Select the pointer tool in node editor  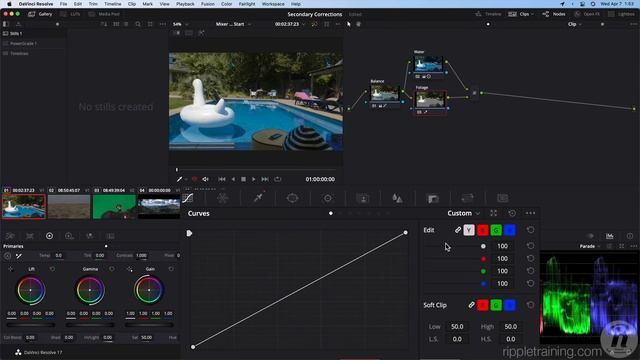tap(349, 24)
